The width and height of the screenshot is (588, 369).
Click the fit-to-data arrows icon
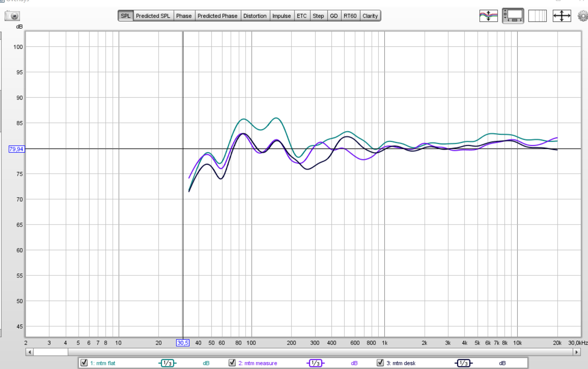click(562, 16)
